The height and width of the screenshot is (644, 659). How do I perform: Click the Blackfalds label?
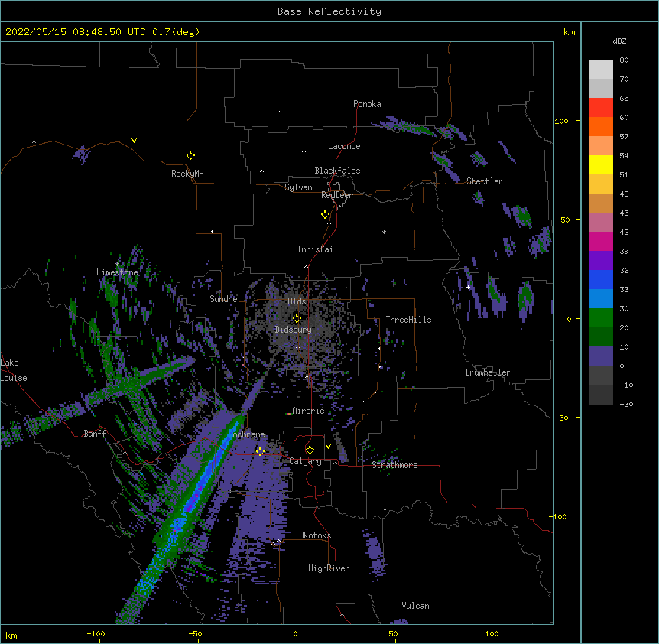point(337,171)
